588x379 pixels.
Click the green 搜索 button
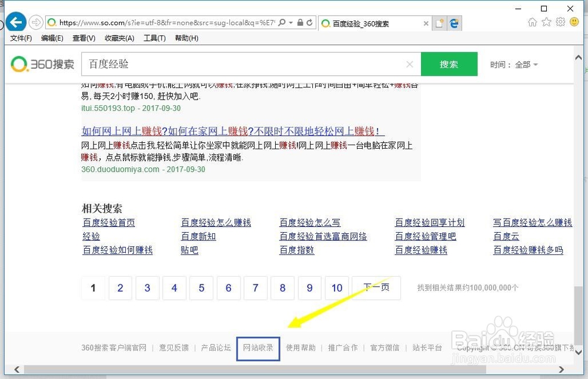pos(449,64)
